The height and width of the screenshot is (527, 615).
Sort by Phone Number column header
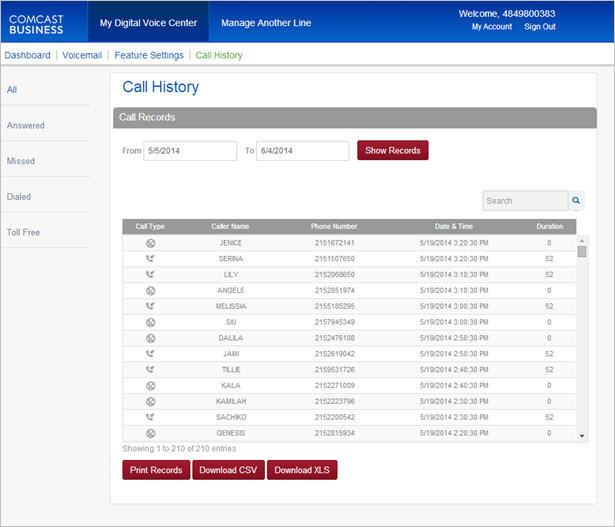pos(334,227)
